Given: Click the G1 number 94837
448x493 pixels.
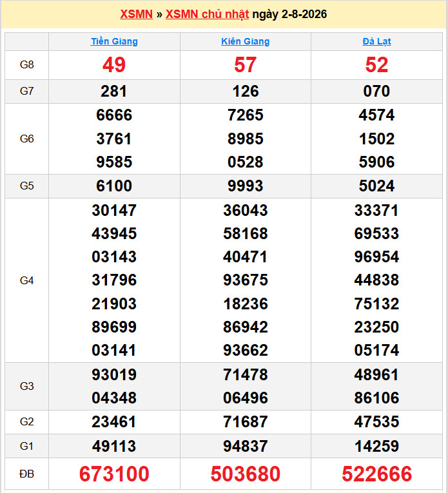Looking at the screenshot, I should pos(246,447).
